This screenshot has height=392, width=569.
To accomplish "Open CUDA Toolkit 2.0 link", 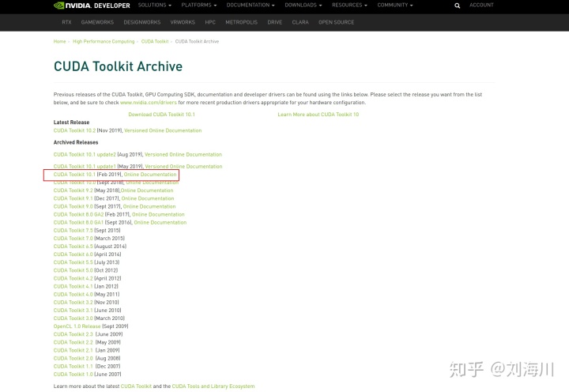I will click(73, 358).
